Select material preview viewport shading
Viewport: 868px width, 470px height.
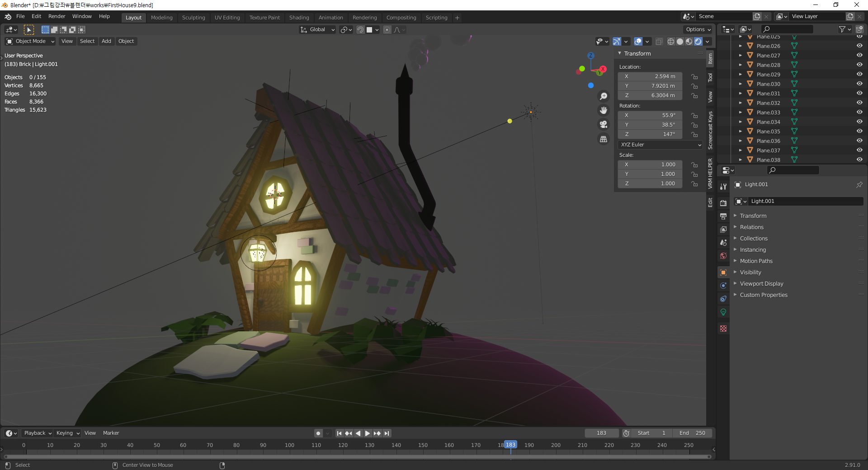(689, 42)
